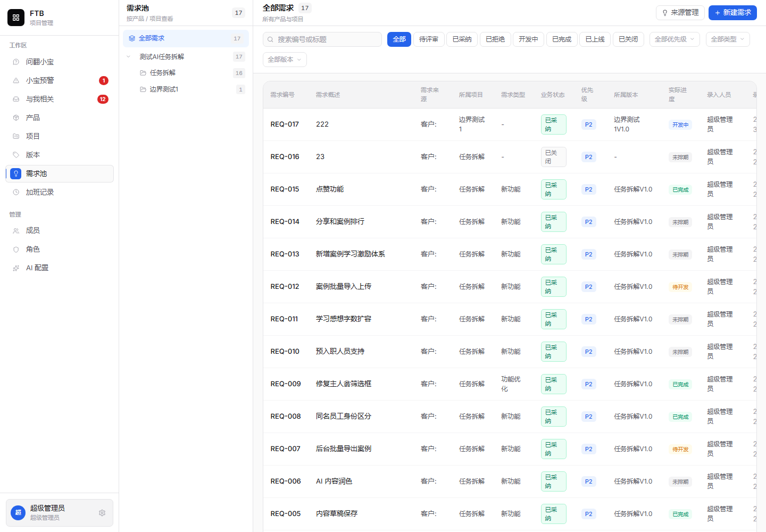Image resolution: width=766 pixels, height=532 pixels.
Task: Select the 全部 status filter tab
Action: pyautogui.click(x=399, y=39)
